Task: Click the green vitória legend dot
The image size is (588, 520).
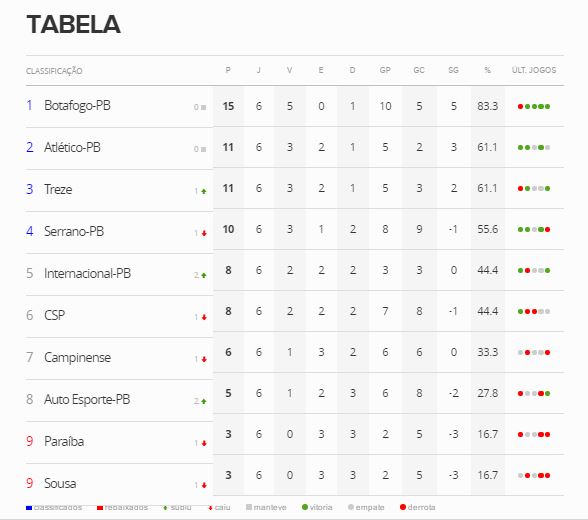Action: coord(305,507)
